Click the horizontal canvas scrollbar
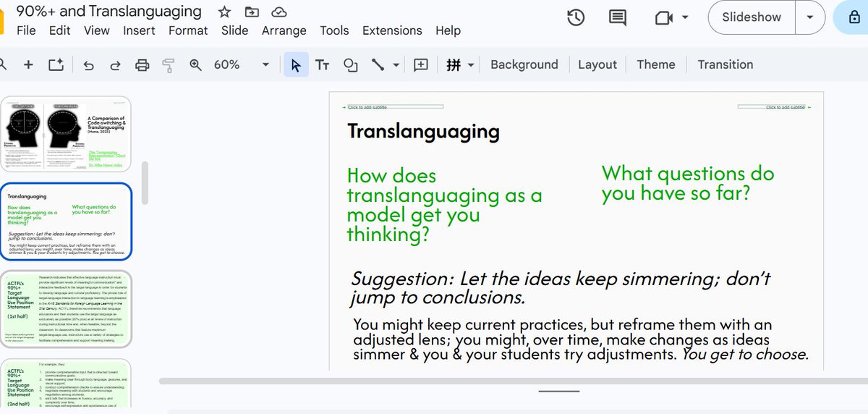The width and height of the screenshot is (868, 414). pyautogui.click(x=512, y=380)
